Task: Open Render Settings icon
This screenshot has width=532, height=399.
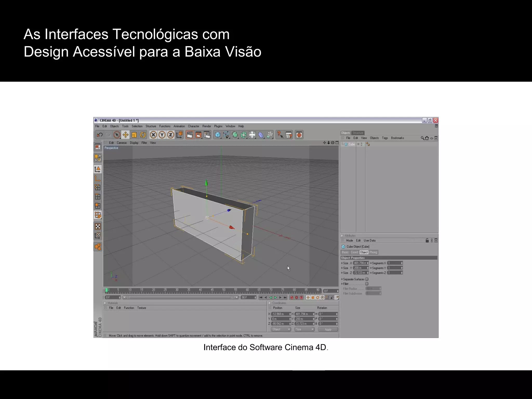Action: [207, 135]
